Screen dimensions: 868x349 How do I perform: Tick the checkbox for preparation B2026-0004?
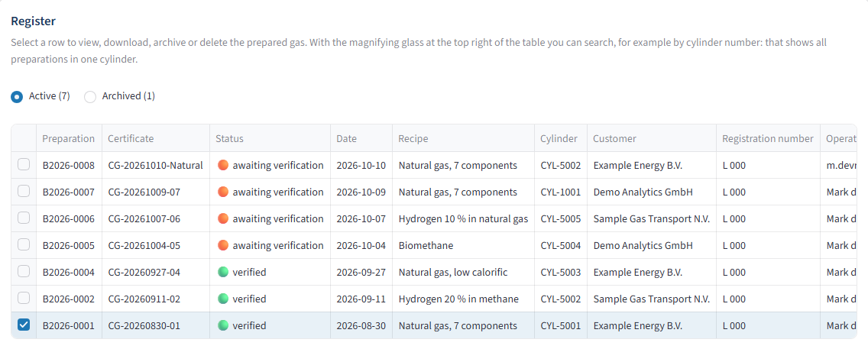point(24,272)
